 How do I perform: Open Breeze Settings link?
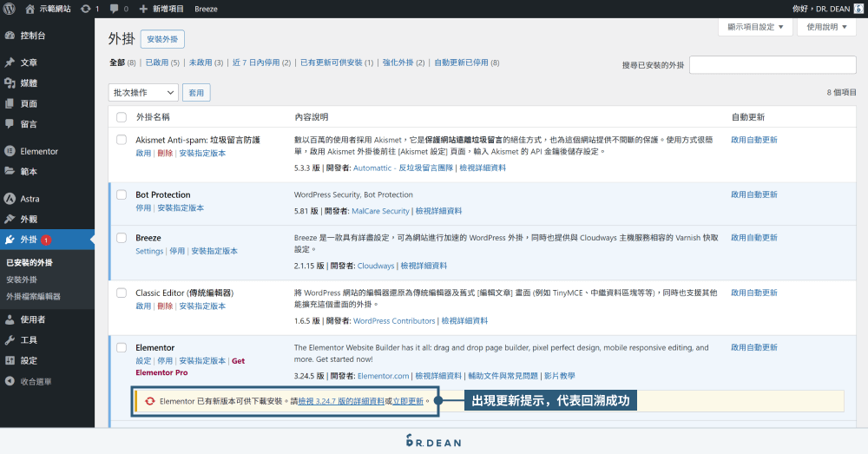(149, 251)
